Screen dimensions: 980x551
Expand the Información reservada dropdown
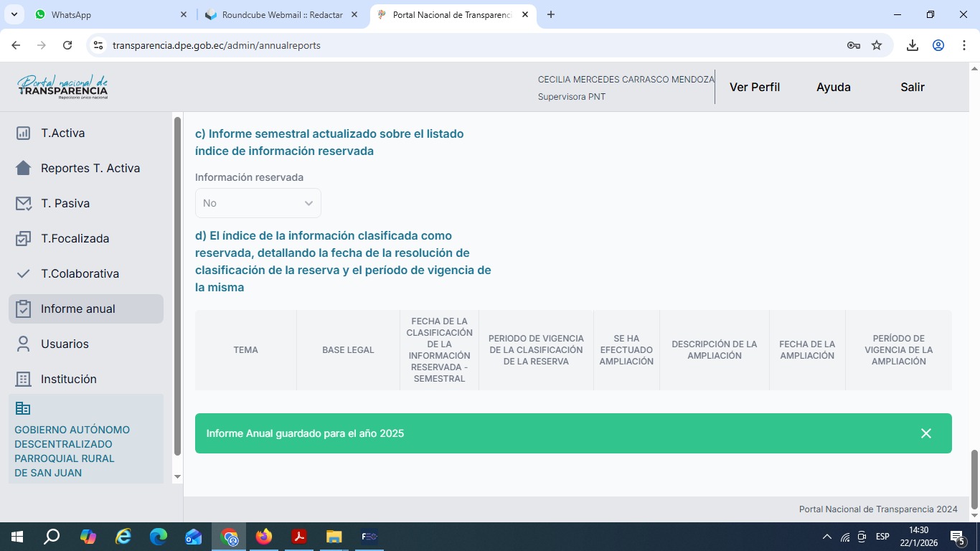pos(258,203)
